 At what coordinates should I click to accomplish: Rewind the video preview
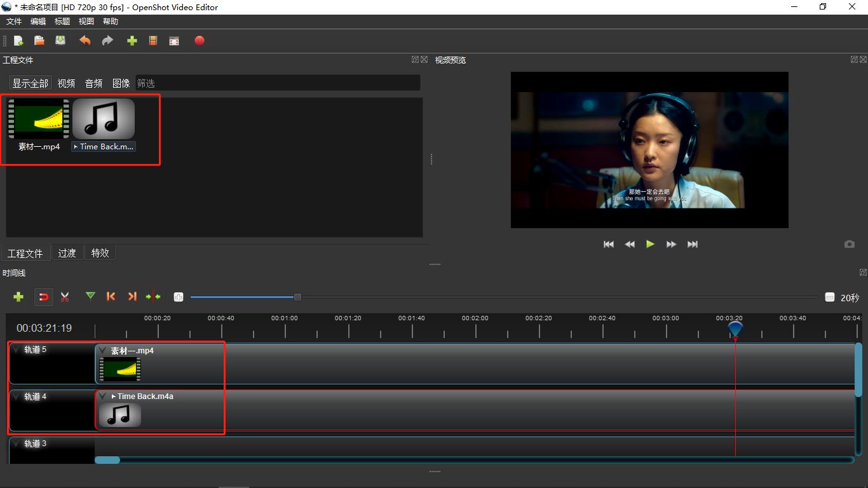(x=630, y=244)
